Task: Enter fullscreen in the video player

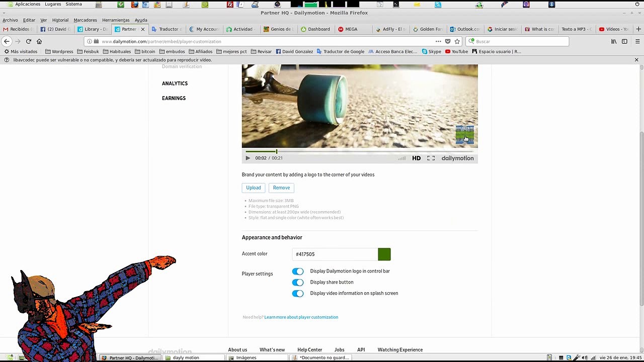Action: pyautogui.click(x=431, y=158)
